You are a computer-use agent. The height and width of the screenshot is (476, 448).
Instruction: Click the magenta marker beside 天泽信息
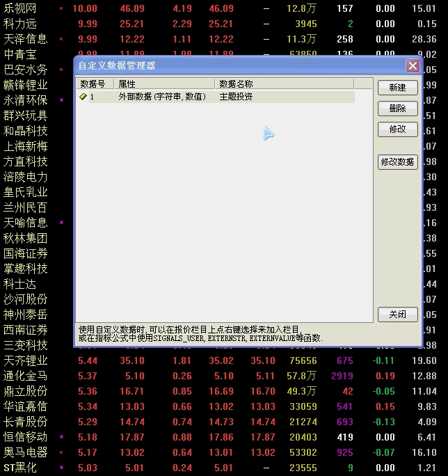(61, 39)
